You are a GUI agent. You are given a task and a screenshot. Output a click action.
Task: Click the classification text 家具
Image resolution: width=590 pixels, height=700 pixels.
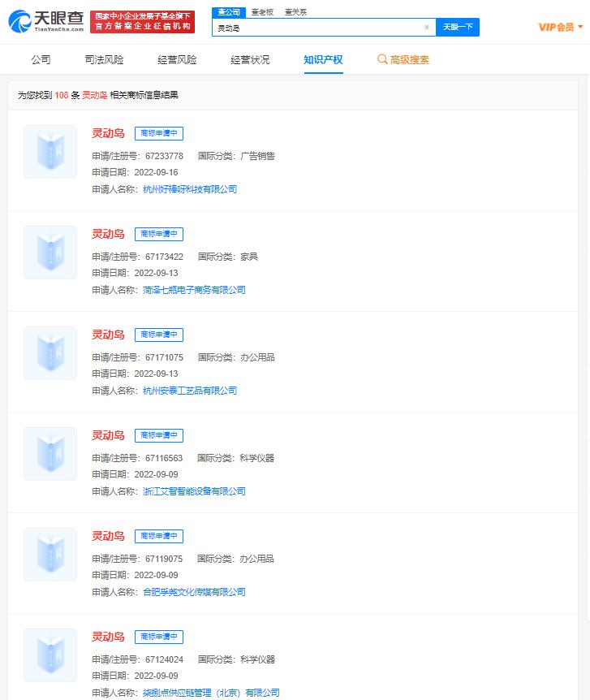tap(249, 257)
